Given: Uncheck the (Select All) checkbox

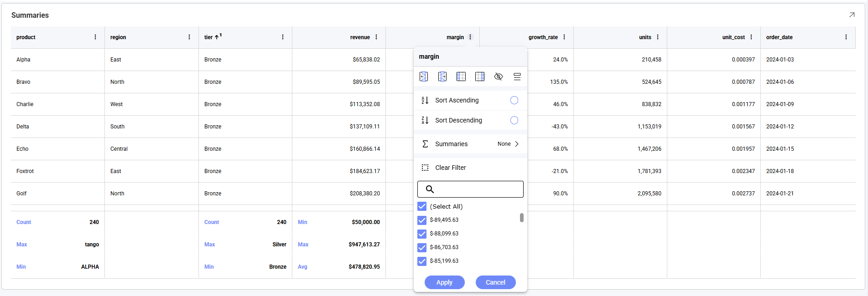Looking at the screenshot, I should coord(422,206).
